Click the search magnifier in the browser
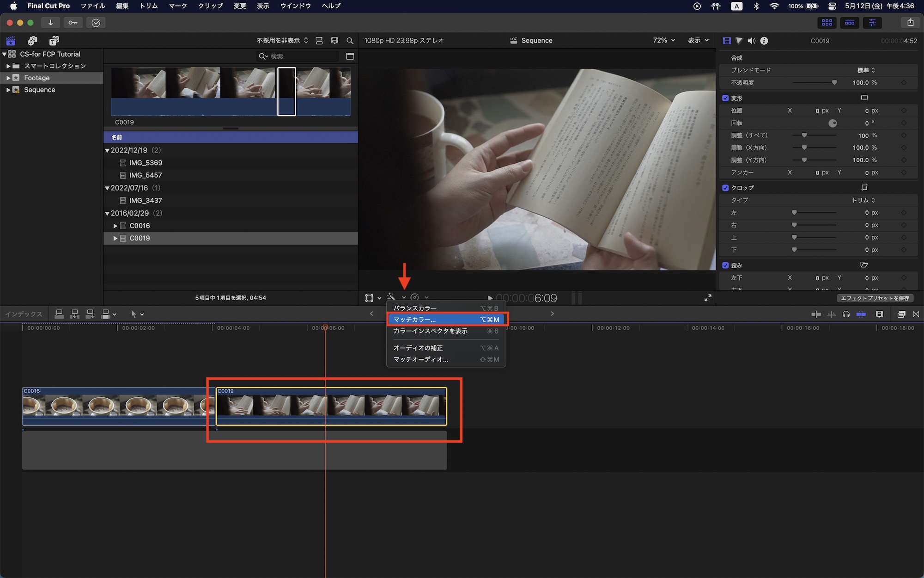Image resolution: width=924 pixels, height=578 pixels. click(350, 41)
